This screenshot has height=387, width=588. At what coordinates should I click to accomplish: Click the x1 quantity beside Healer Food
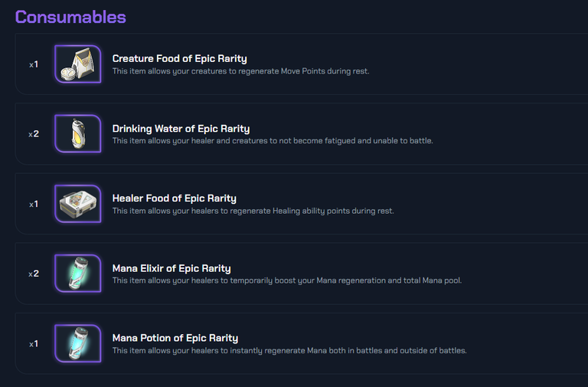coord(34,204)
